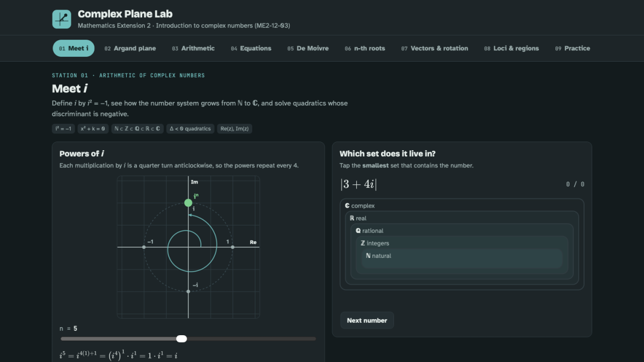
Task: Click the Powers of i heading
Action: point(82,154)
